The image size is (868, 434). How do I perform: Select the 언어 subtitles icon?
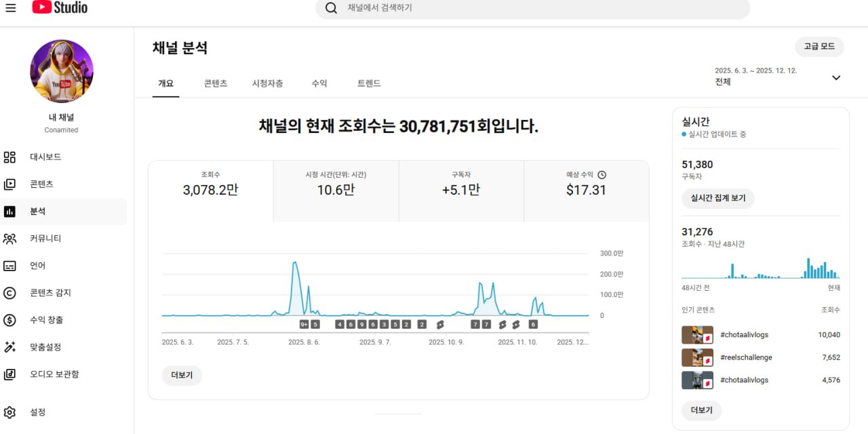point(9,266)
